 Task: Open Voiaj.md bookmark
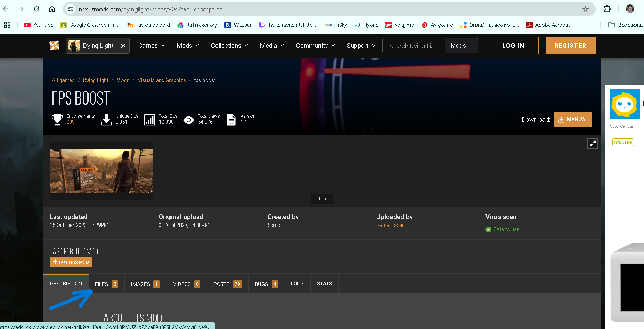tap(400, 25)
